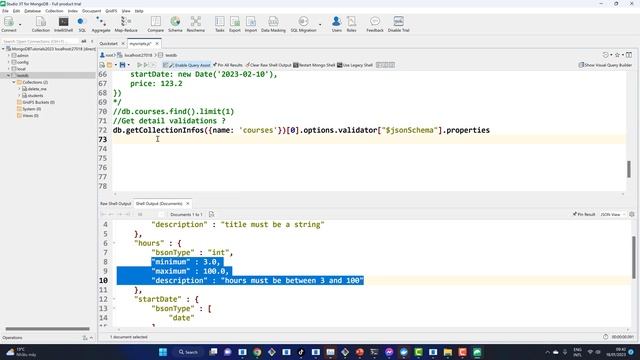Open the Collection menu
640x360 pixels.
pyautogui.click(x=54, y=11)
